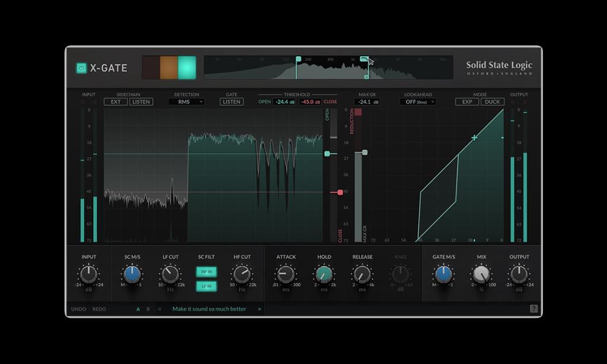Screen dimensions: 607x364
Task: Click the THRESHOLD label
Action: coord(297,94)
